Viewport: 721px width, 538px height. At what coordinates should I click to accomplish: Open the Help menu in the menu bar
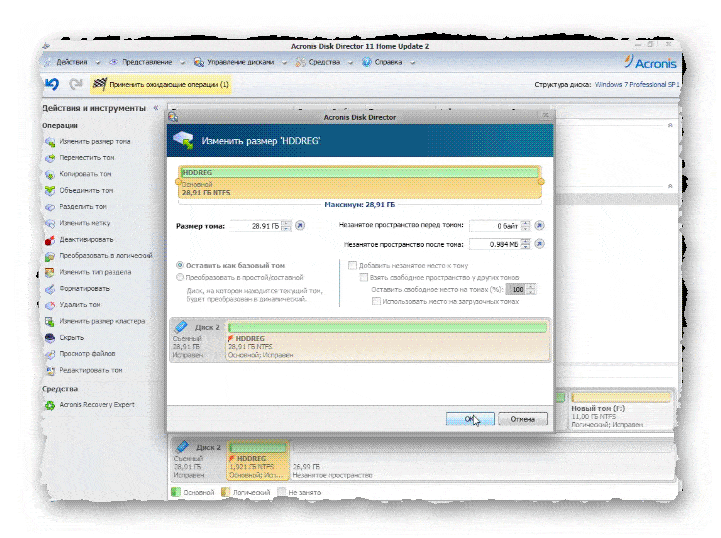tap(389, 62)
